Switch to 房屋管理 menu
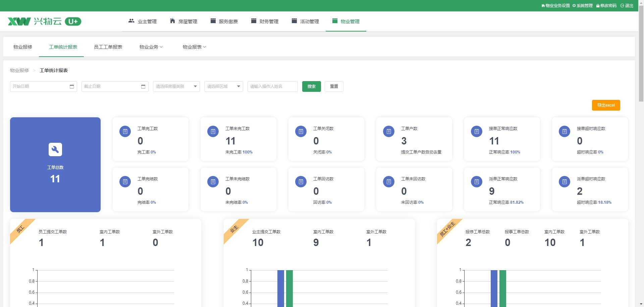This screenshot has height=307, width=644. tap(183, 21)
